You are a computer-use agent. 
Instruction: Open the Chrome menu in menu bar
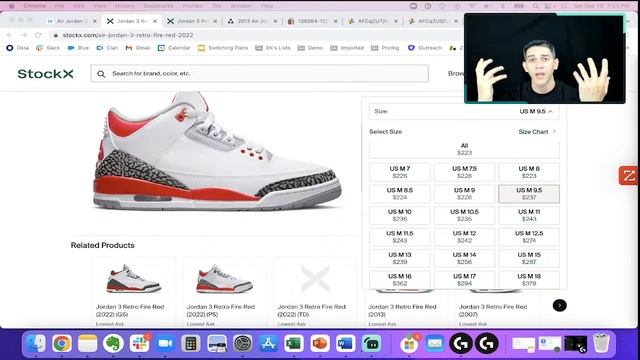point(34,6)
